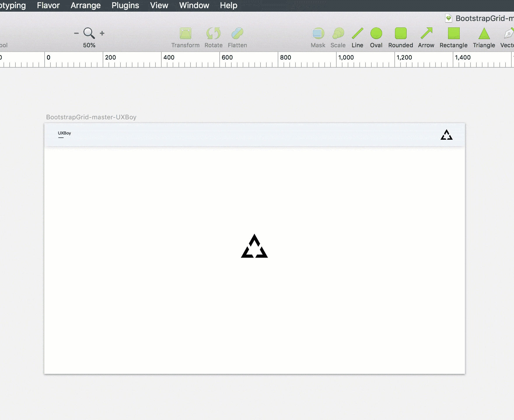Viewport: 514px width, 420px height.
Task: Open the Plugins menu
Action: coord(125,5)
